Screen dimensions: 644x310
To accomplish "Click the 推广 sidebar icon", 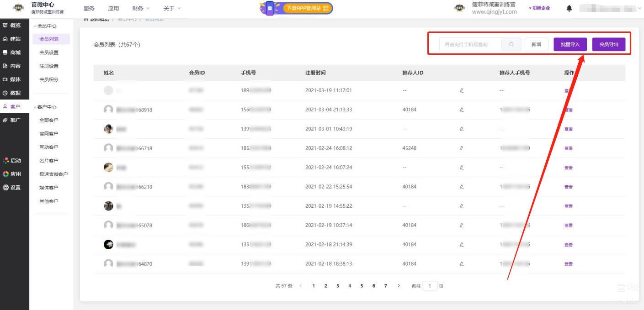I will tap(5, 120).
